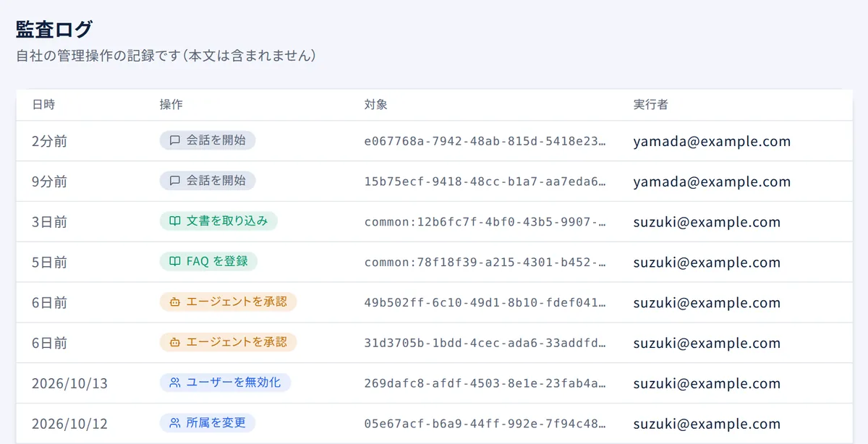Click the users icon beside 所属を変更
Image resolution: width=868 pixels, height=444 pixels.
(x=174, y=423)
